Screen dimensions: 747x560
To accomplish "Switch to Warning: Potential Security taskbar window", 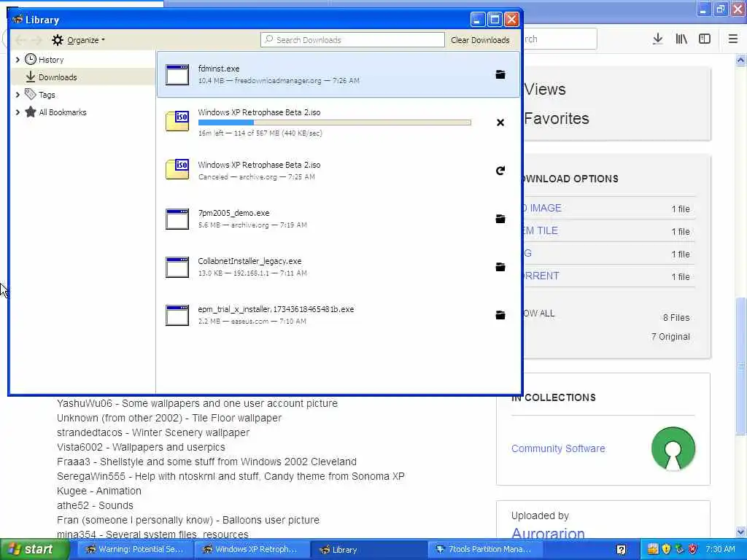I will coord(134,550).
